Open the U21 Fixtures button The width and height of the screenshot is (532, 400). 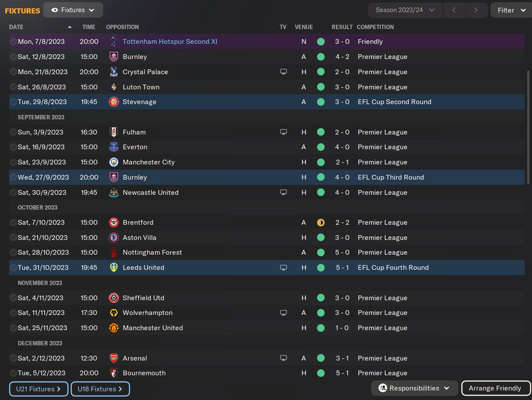coord(39,389)
